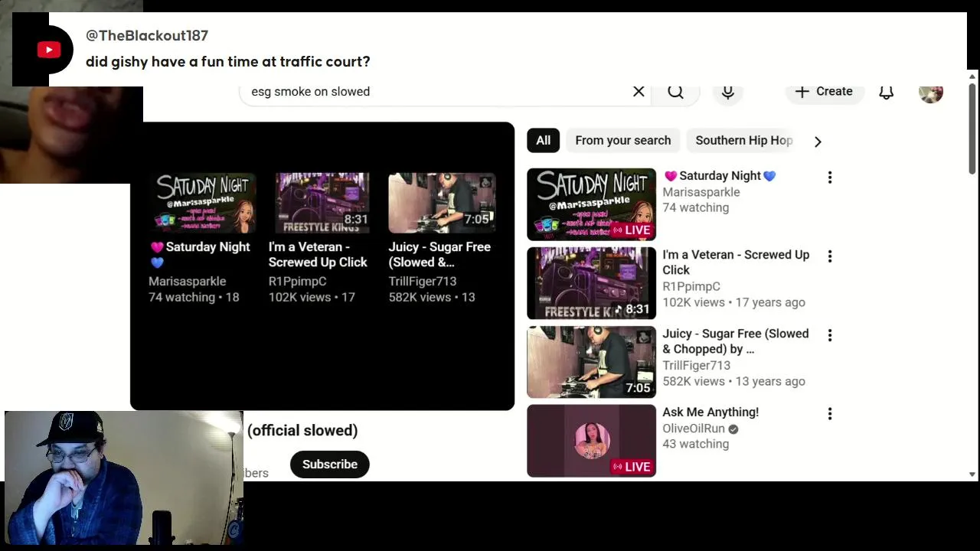Viewport: 980px width, 551px height.
Task: Open more options for Juicy - Sugar Free video
Action: (829, 335)
